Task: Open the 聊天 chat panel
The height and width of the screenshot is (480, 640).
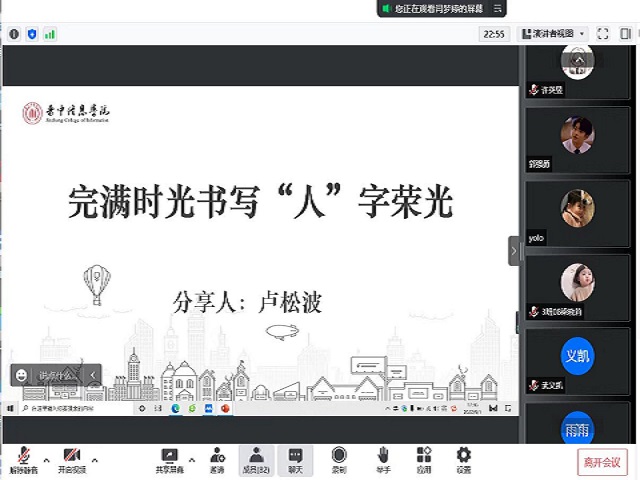Action: [295, 460]
